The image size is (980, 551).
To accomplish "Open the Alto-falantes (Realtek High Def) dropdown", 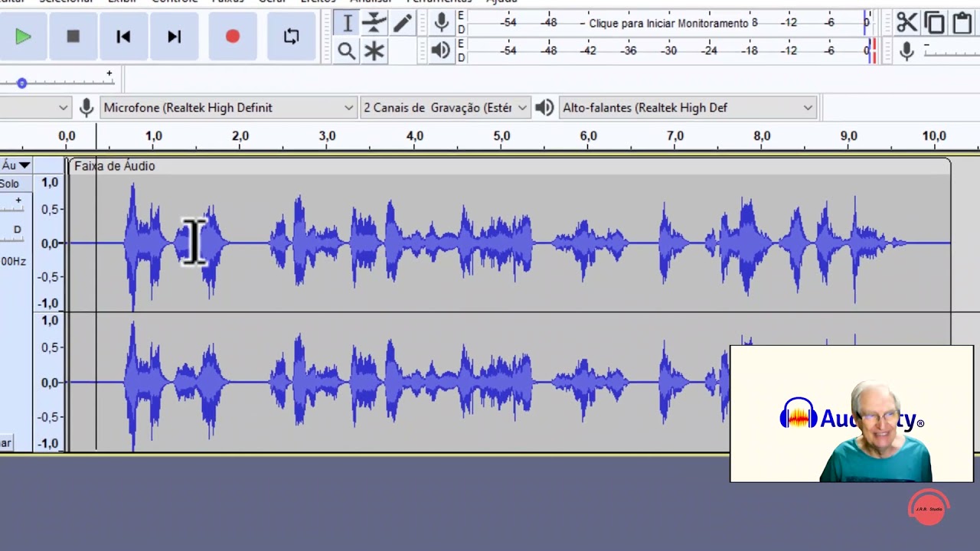I will 688,108.
